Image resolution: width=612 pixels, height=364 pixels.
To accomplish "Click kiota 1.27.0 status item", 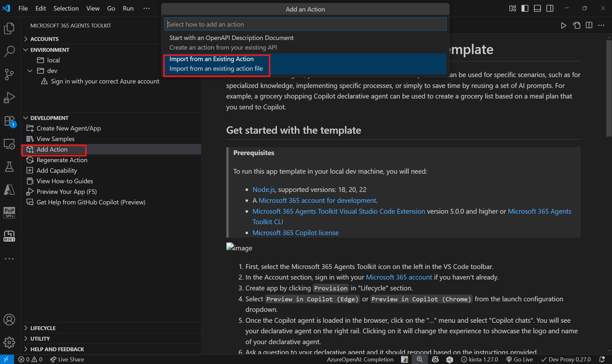I will (x=479, y=359).
